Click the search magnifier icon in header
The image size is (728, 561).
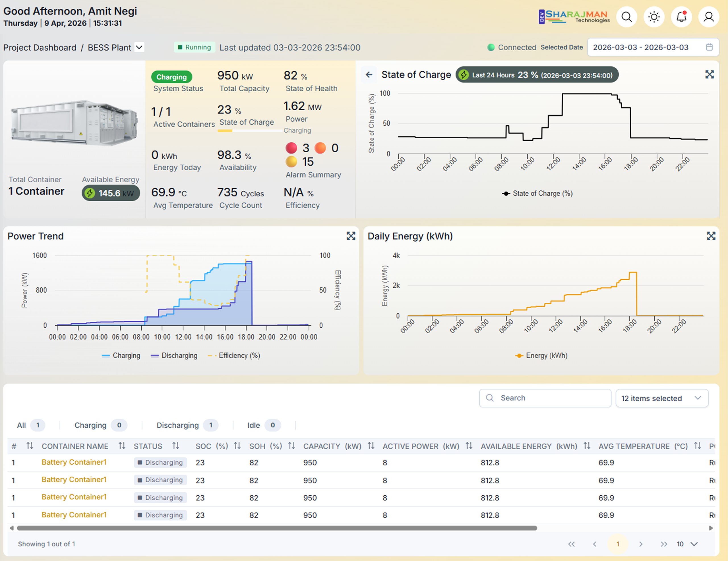point(626,17)
